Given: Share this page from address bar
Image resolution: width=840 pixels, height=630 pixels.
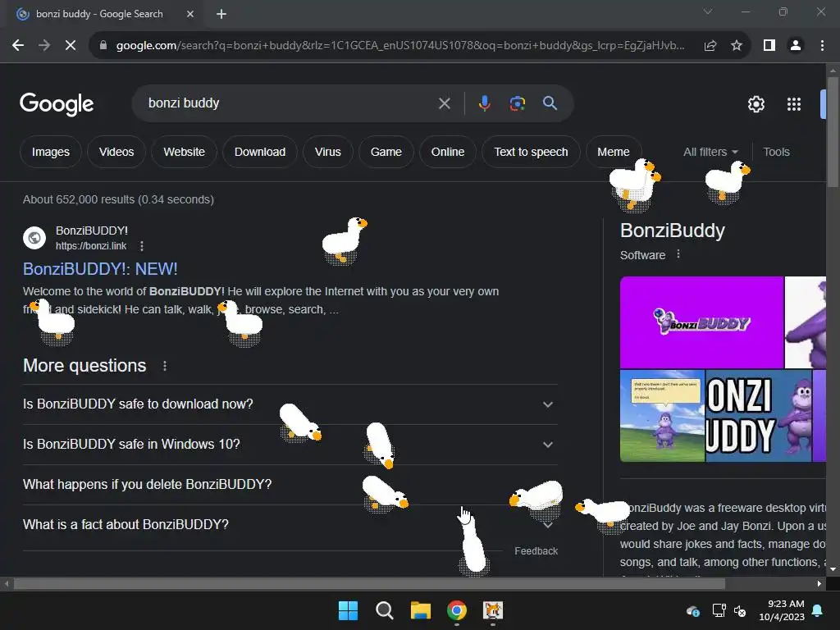Looking at the screenshot, I should coord(710,46).
